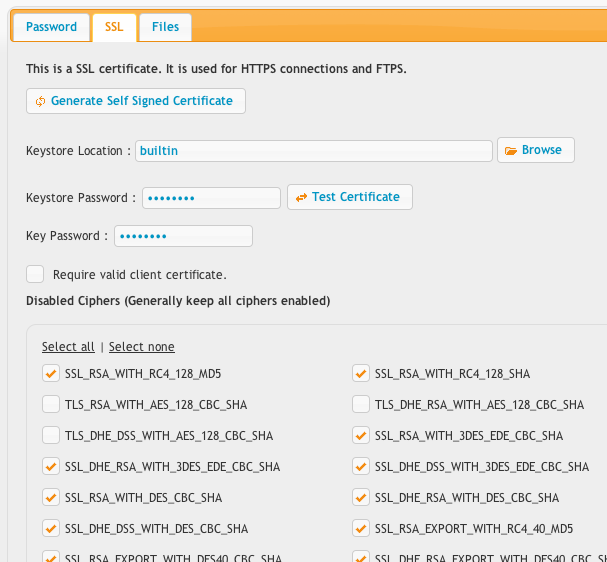Uncheck SSL_RSA_WITH_3DES_EDE_CBC_SHA cipher
The height and width of the screenshot is (562, 607).
[361, 435]
